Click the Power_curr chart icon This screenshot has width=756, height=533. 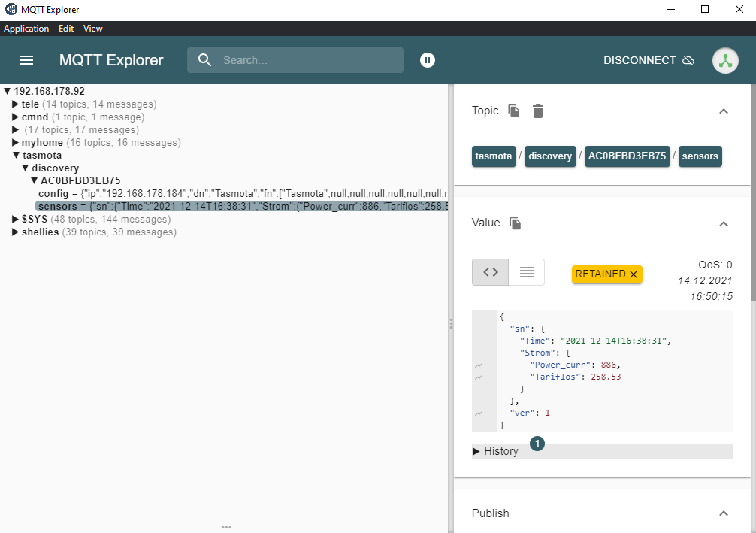479,365
